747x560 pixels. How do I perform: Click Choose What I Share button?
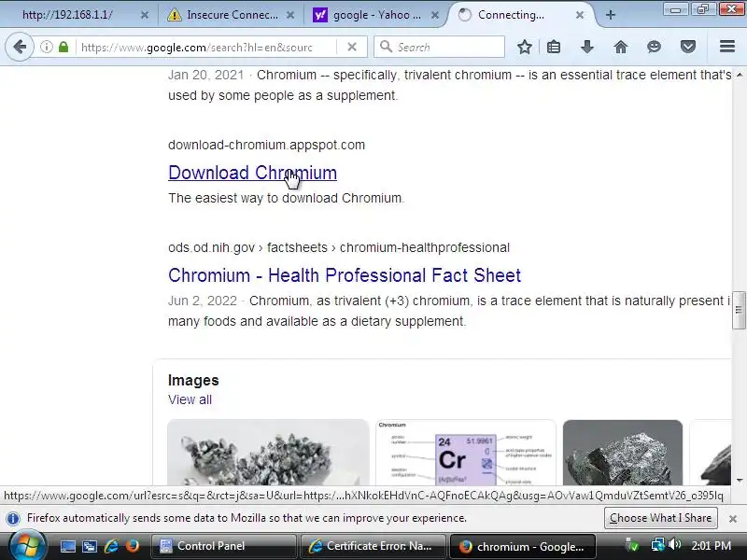[x=660, y=518]
